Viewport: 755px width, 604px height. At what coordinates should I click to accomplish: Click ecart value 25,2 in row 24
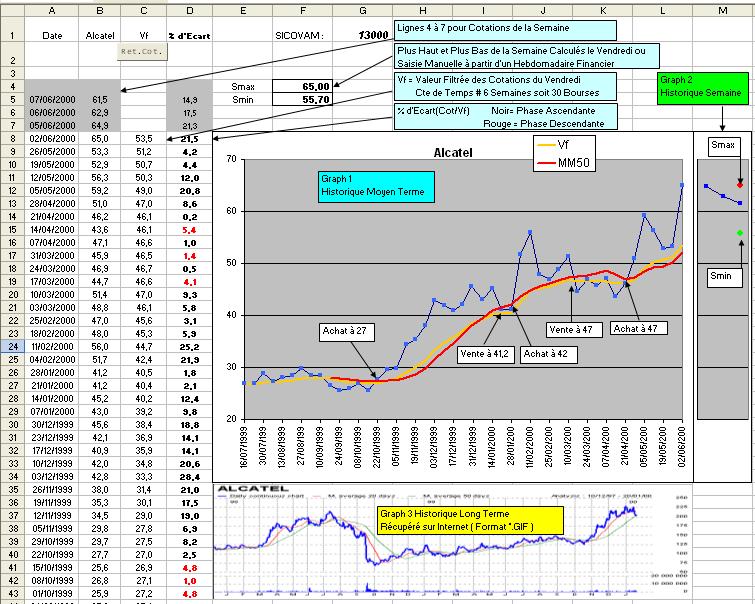coord(190,347)
